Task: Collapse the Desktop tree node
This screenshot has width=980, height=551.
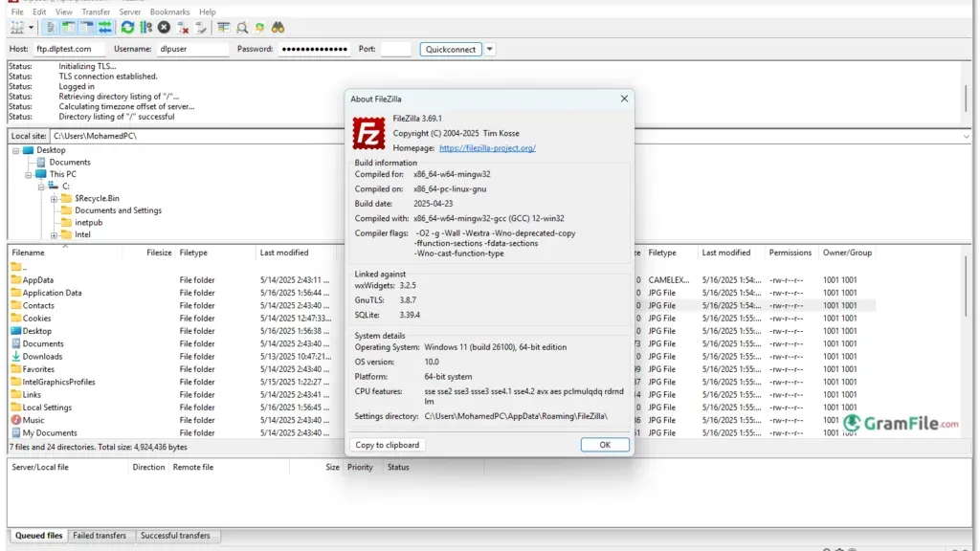Action: pos(15,150)
